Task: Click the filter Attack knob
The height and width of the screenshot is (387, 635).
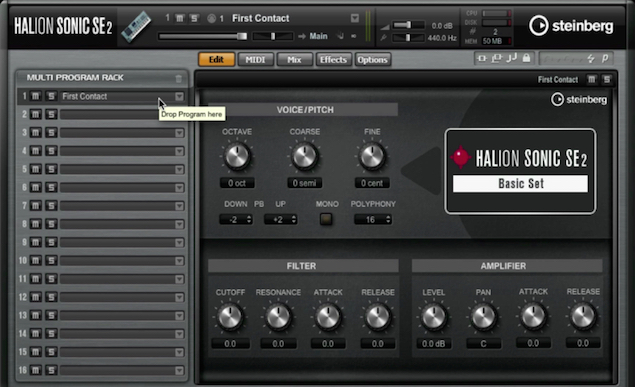Action: coord(328,317)
